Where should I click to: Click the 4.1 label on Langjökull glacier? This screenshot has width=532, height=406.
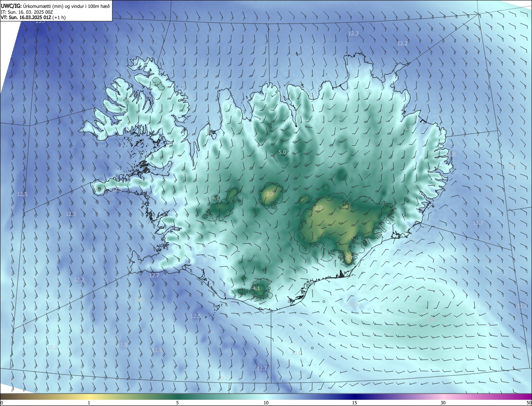click(216, 198)
